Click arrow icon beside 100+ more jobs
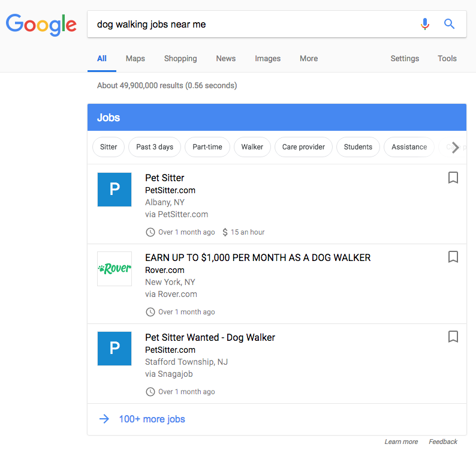The image size is (476, 450). click(104, 419)
